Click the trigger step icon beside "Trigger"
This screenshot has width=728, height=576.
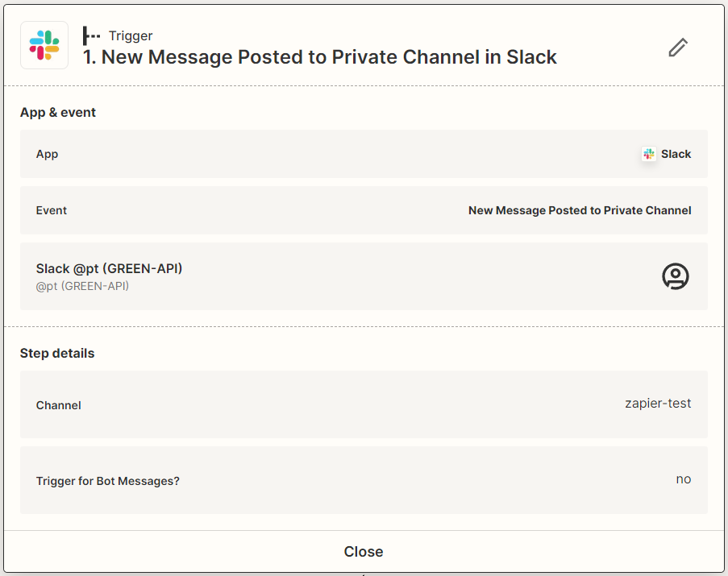pos(92,35)
